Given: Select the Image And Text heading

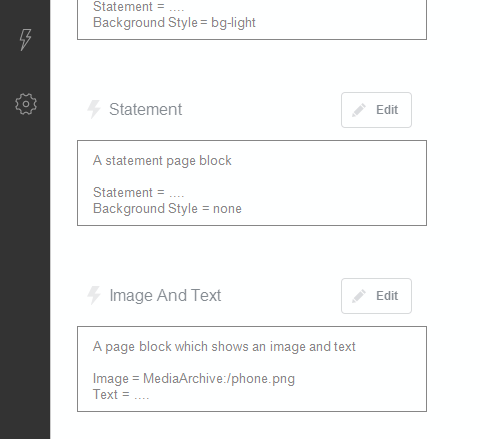Looking at the screenshot, I should click(x=165, y=295).
